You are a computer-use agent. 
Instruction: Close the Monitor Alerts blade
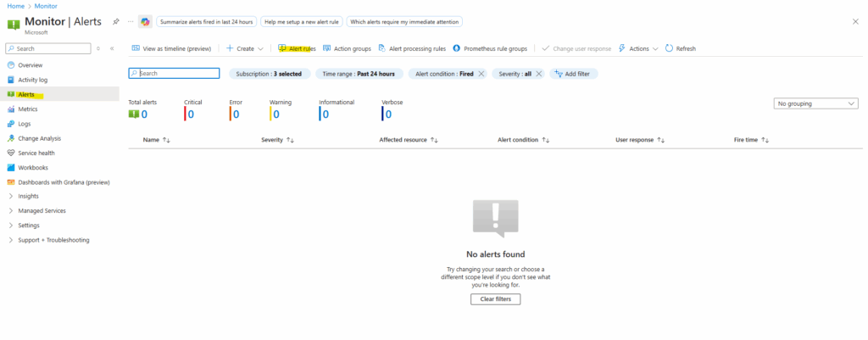pyautogui.click(x=855, y=21)
